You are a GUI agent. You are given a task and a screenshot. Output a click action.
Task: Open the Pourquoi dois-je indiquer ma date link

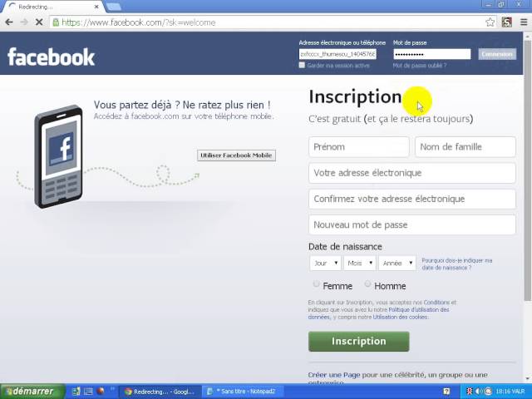point(456,264)
